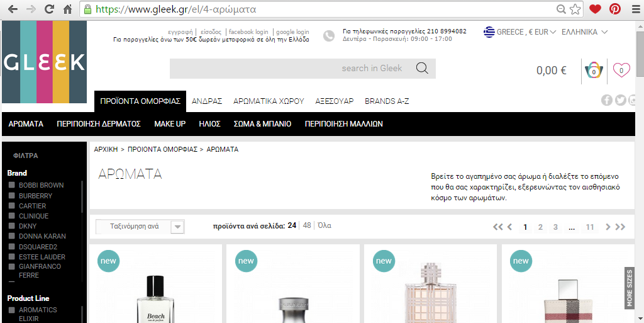
Task: Click the GLEEK logo
Action: [x=45, y=62]
